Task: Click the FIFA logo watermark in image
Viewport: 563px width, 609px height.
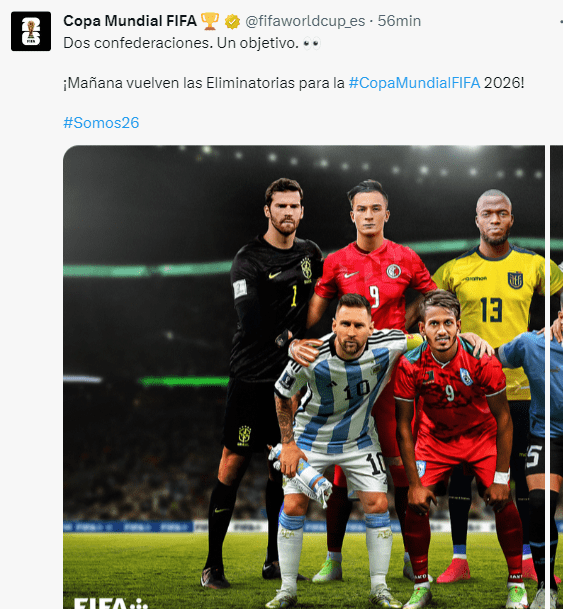Action: click(111, 603)
